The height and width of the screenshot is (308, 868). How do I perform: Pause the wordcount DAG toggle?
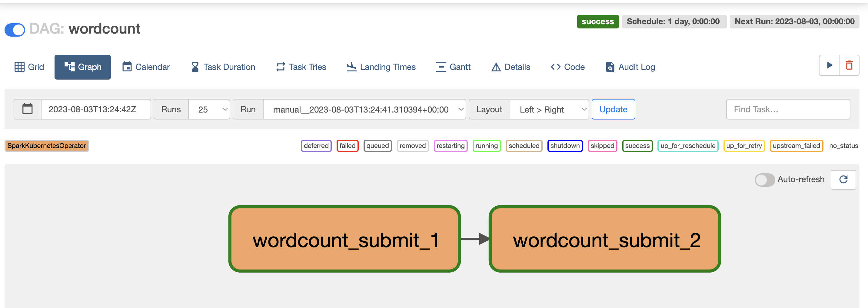click(x=15, y=30)
